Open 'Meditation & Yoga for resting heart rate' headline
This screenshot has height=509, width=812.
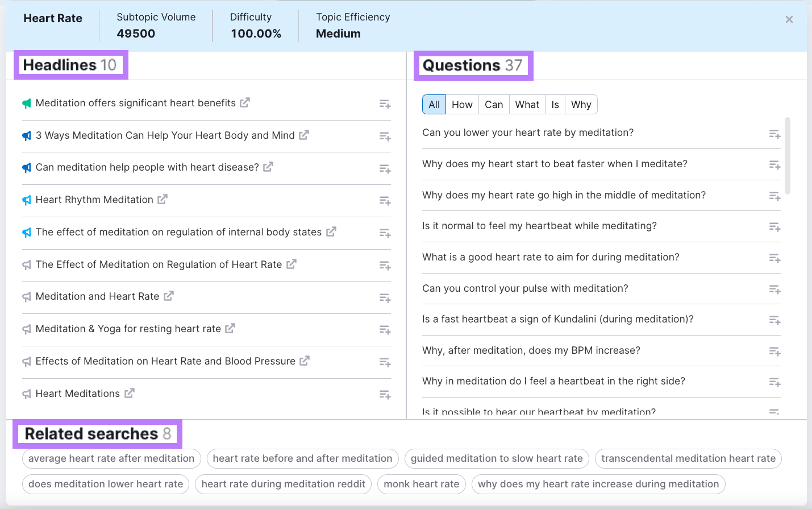click(128, 329)
